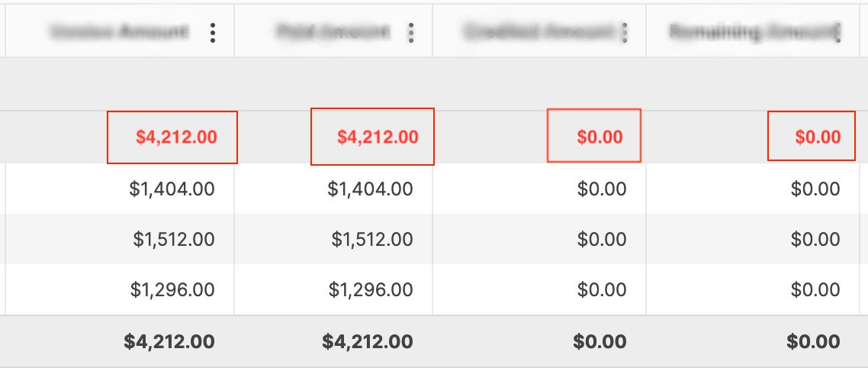Select the $1,512.00 Invoice Amount cell
Viewport: 868px width, 368px height.
point(174,240)
